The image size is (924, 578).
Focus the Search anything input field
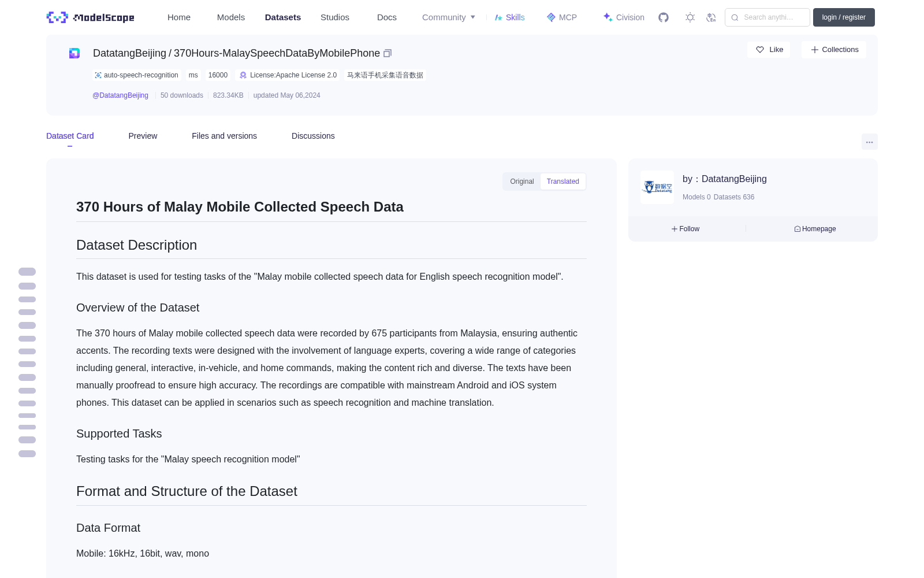767,17
